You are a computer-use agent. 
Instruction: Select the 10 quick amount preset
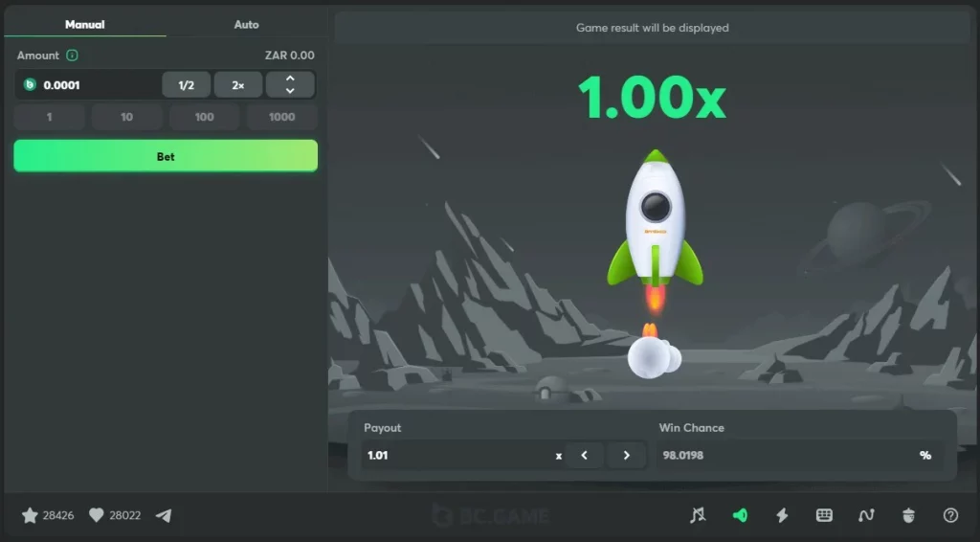click(x=127, y=117)
